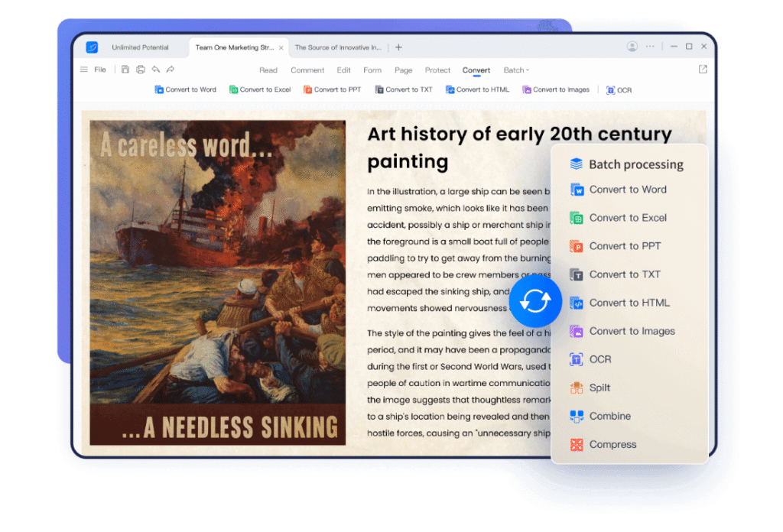The height and width of the screenshot is (532, 783).
Task: Open the Batch dropdown menu
Action: [x=516, y=70]
